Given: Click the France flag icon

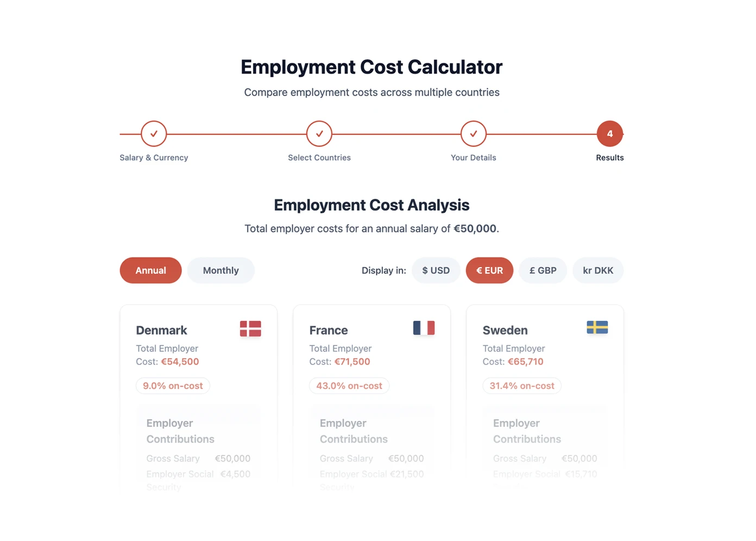Looking at the screenshot, I should 424,328.
